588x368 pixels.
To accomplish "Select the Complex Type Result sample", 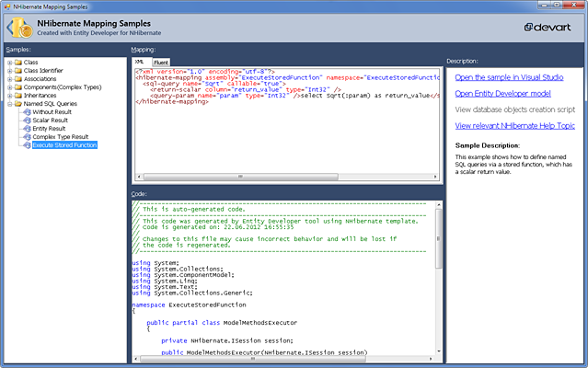I will click(x=61, y=137).
